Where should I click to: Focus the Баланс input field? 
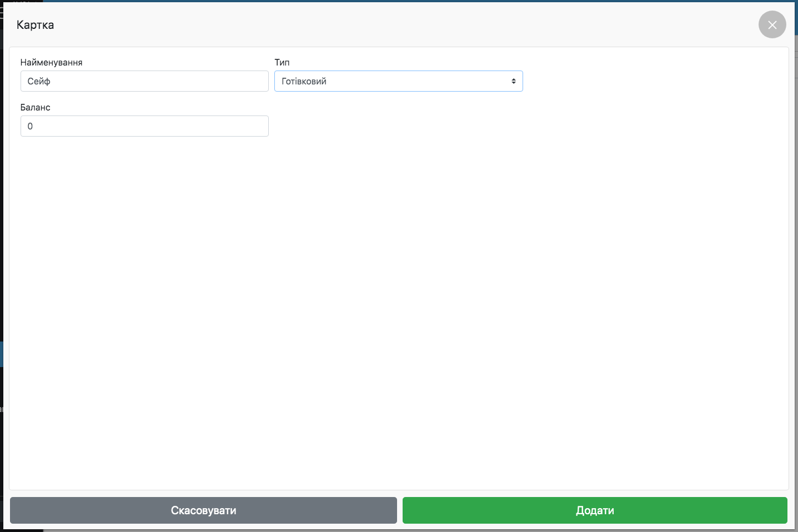tap(144, 126)
